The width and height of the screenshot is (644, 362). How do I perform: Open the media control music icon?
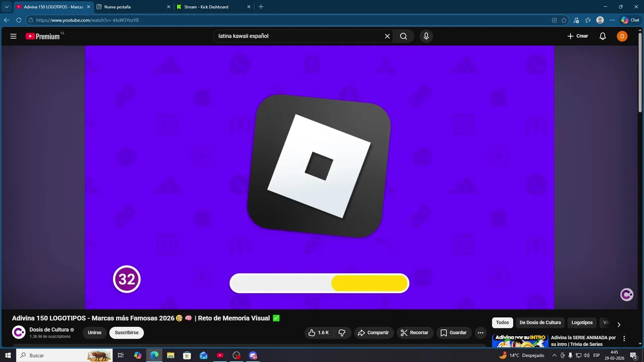pos(577,20)
